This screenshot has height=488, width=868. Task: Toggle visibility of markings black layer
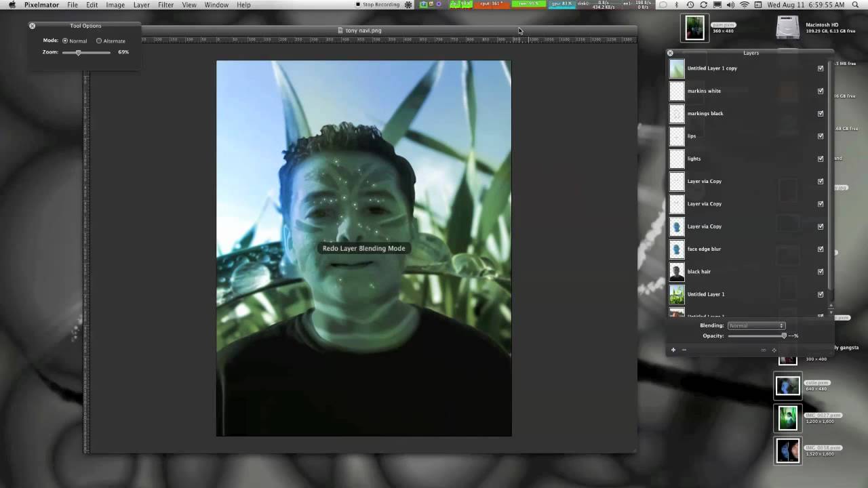point(821,113)
